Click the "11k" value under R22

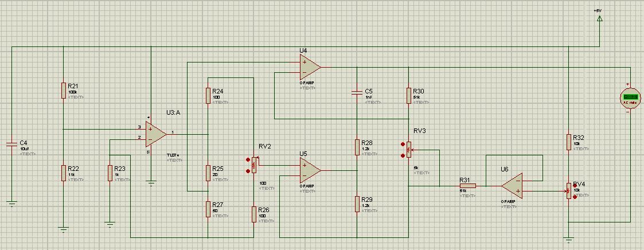72,174
